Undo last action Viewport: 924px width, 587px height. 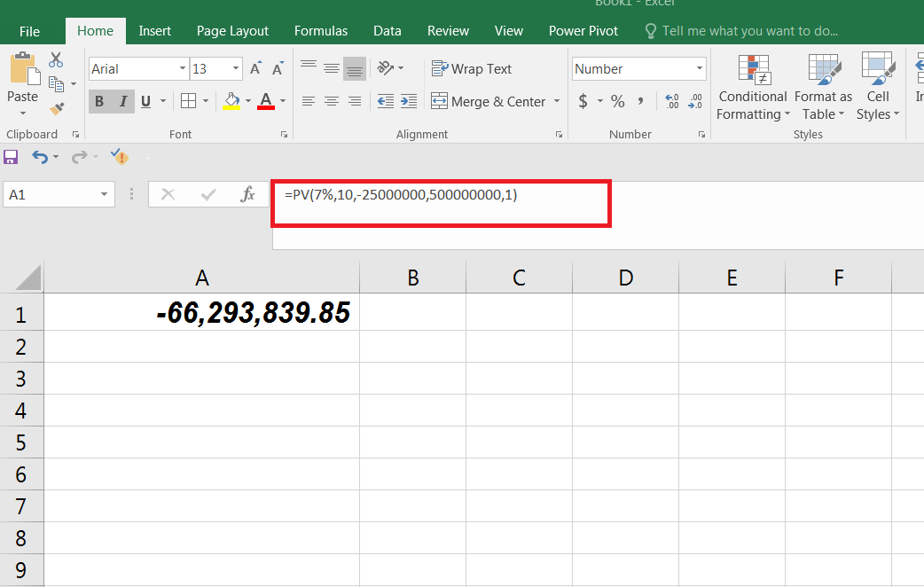pos(40,157)
